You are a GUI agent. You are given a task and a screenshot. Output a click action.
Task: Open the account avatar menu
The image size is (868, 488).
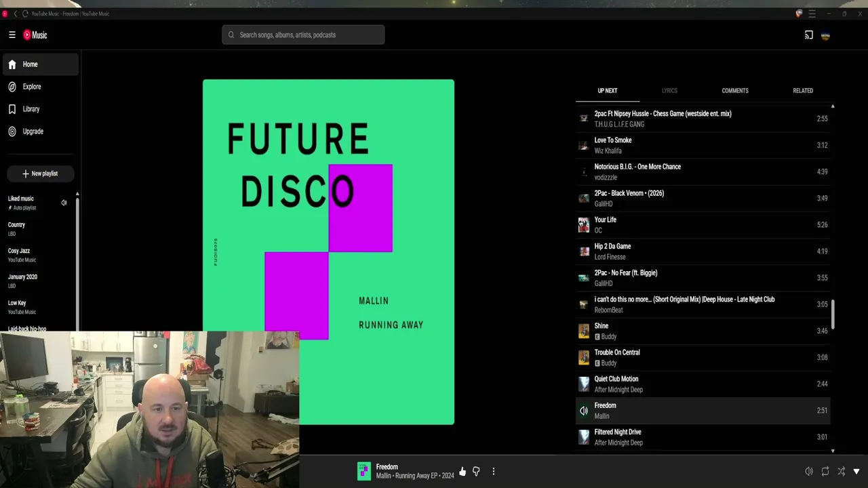(825, 35)
